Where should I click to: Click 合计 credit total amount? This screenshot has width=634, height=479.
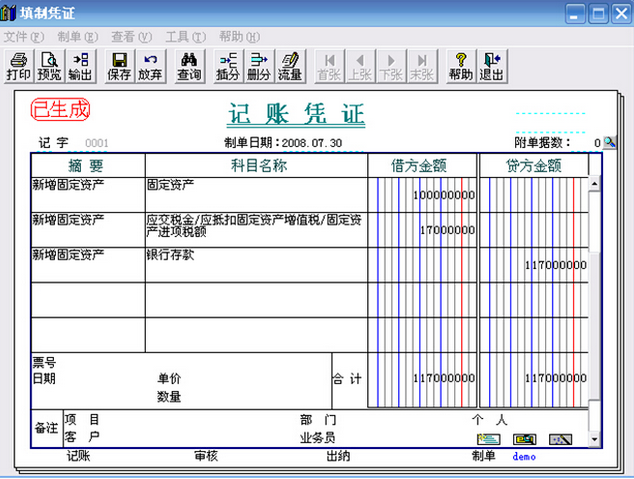[534, 379]
